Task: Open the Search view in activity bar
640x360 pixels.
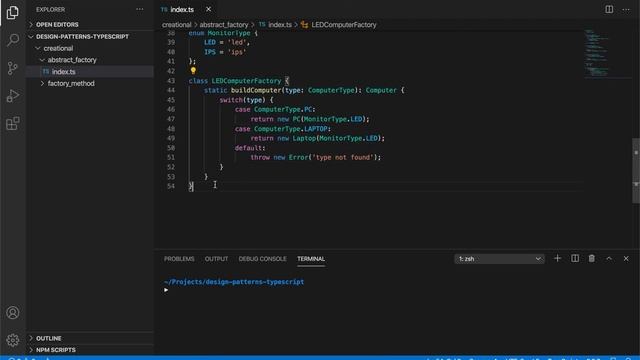Action: (x=13, y=40)
